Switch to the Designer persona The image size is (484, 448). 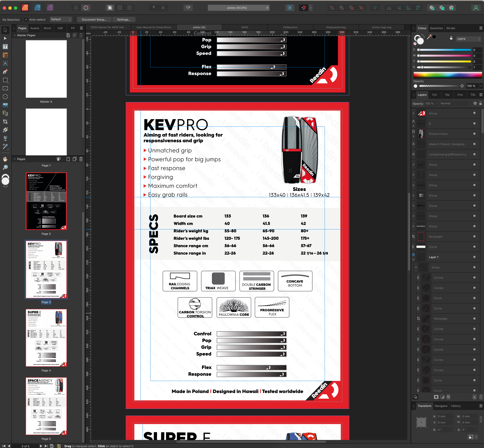[37, 8]
